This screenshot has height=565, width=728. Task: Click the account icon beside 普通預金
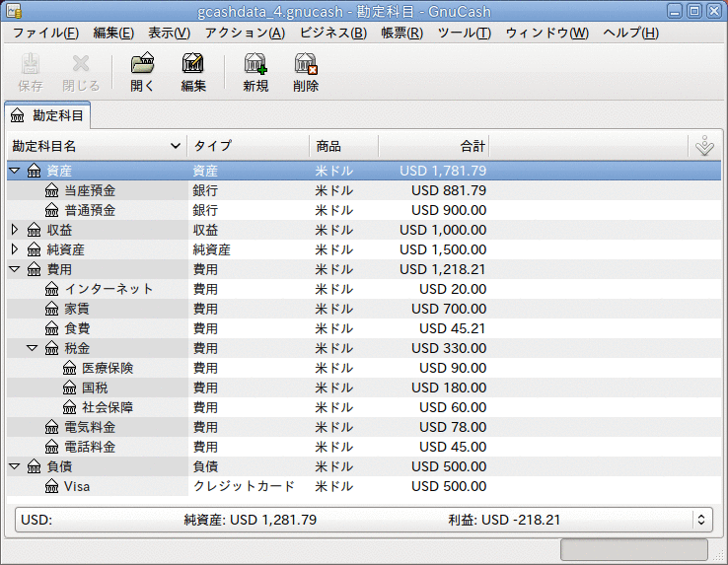click(51, 210)
